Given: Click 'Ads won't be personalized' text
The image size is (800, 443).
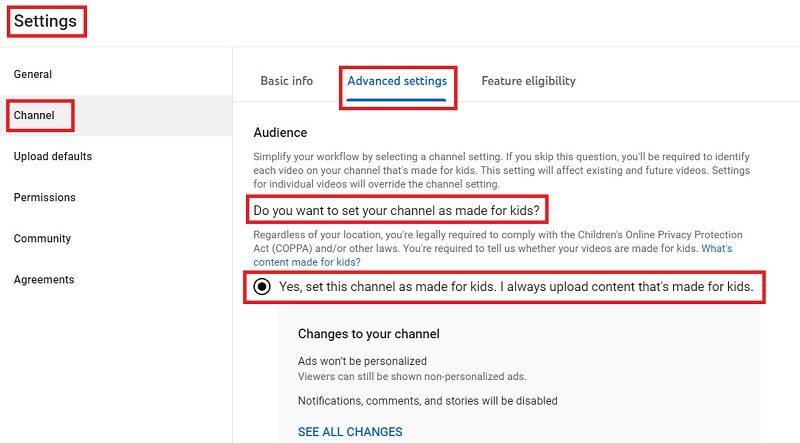Looking at the screenshot, I should tap(362, 361).
